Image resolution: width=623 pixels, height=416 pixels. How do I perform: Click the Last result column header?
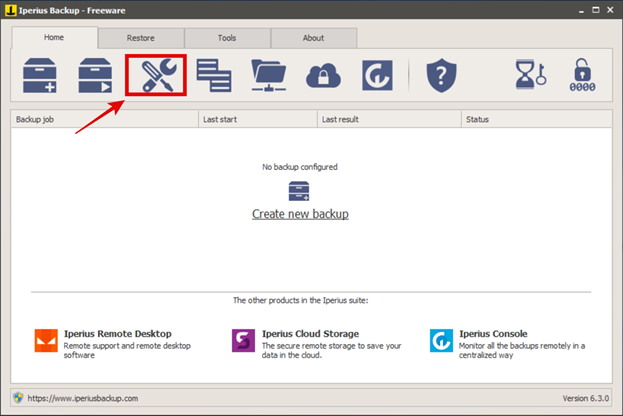(389, 119)
